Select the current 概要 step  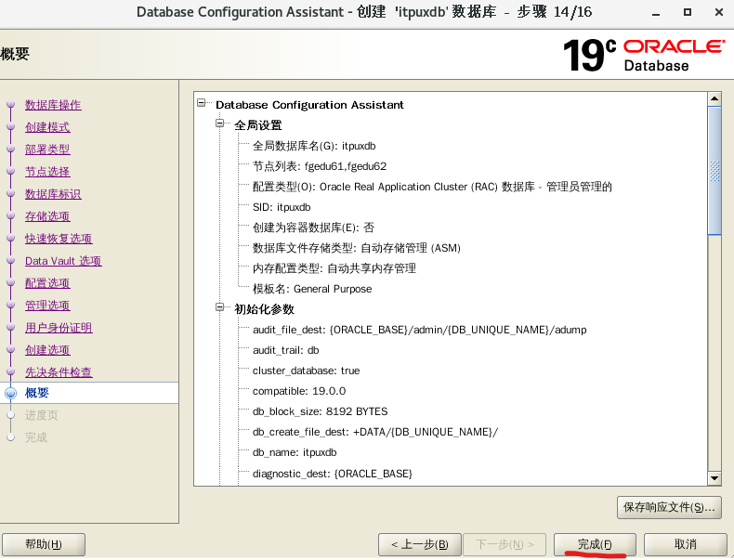pos(37,393)
